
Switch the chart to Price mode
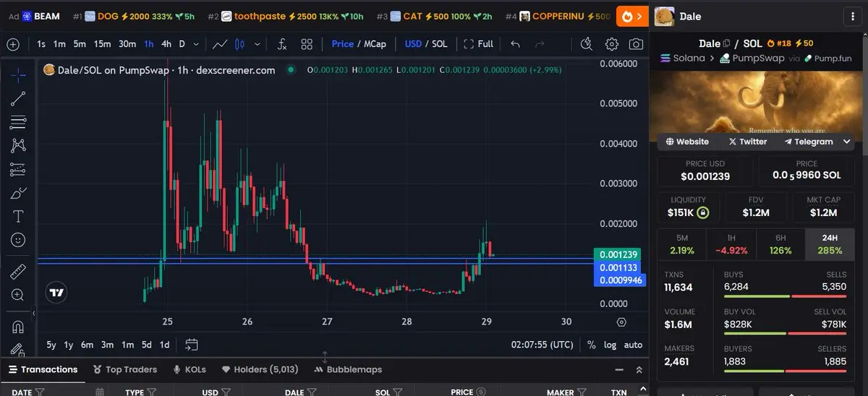[342, 44]
